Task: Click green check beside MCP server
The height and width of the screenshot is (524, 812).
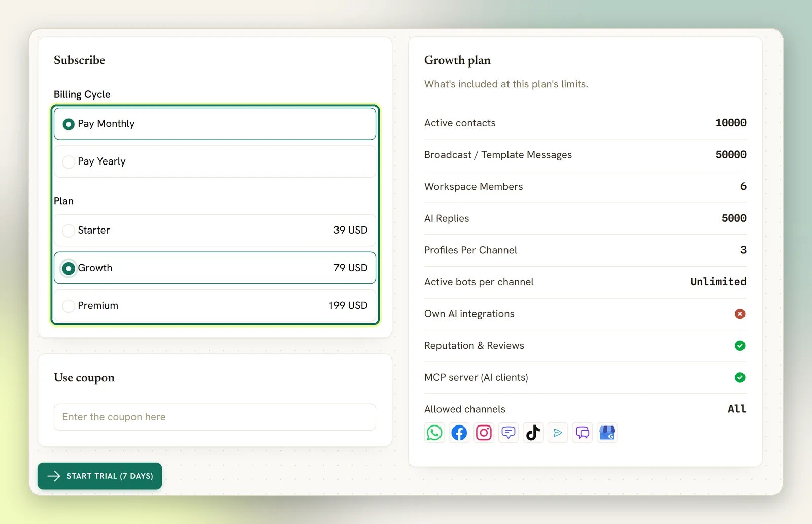Action: [x=740, y=377]
